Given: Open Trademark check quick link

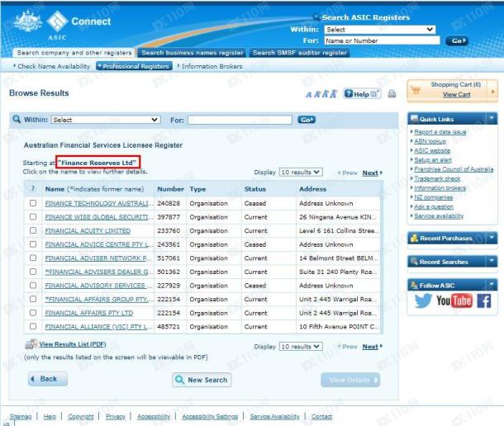Looking at the screenshot, I should click(437, 178).
